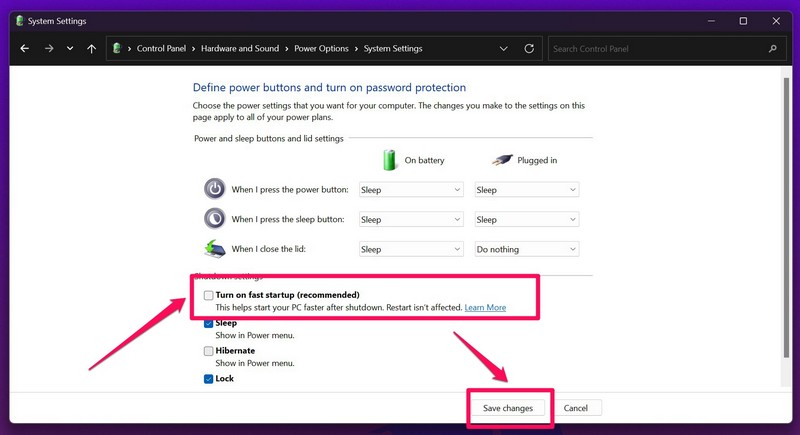This screenshot has height=435, width=800.
Task: Open the Learn More link
Action: click(x=485, y=308)
